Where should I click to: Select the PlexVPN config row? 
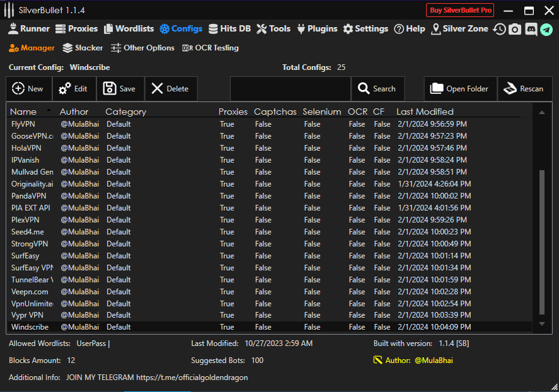click(270, 220)
